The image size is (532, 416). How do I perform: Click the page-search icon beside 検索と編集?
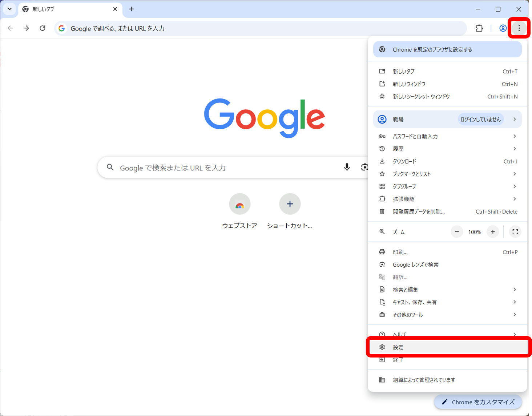(382, 290)
